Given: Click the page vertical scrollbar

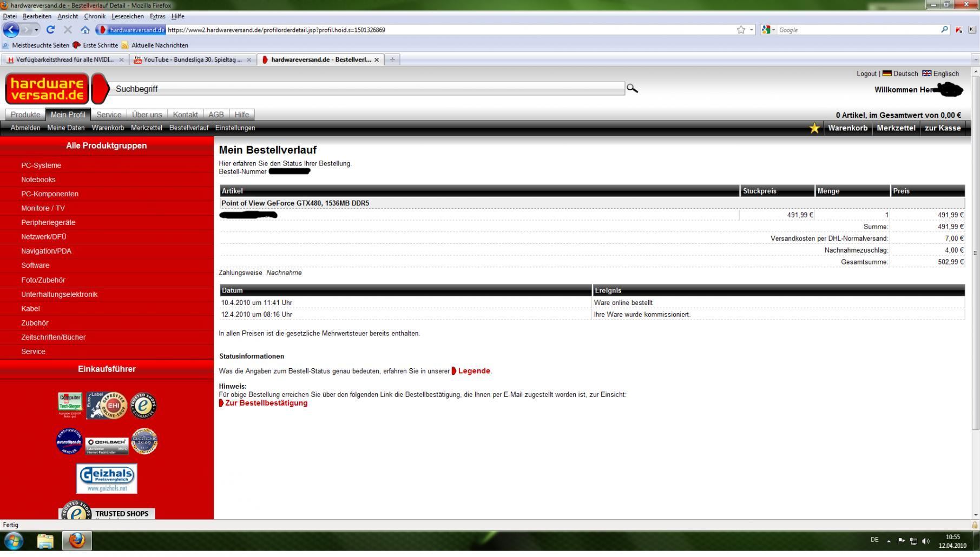Looking at the screenshot, I should 976,253.
